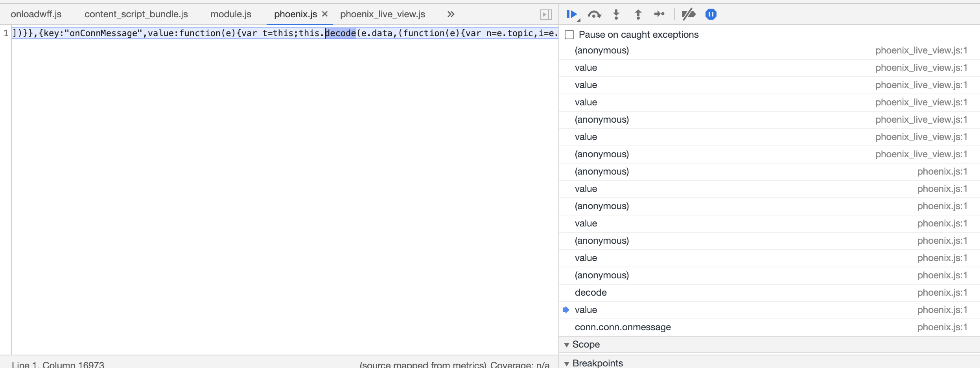Collapse the Scope section
The height and width of the screenshot is (368, 980).
coord(567,345)
